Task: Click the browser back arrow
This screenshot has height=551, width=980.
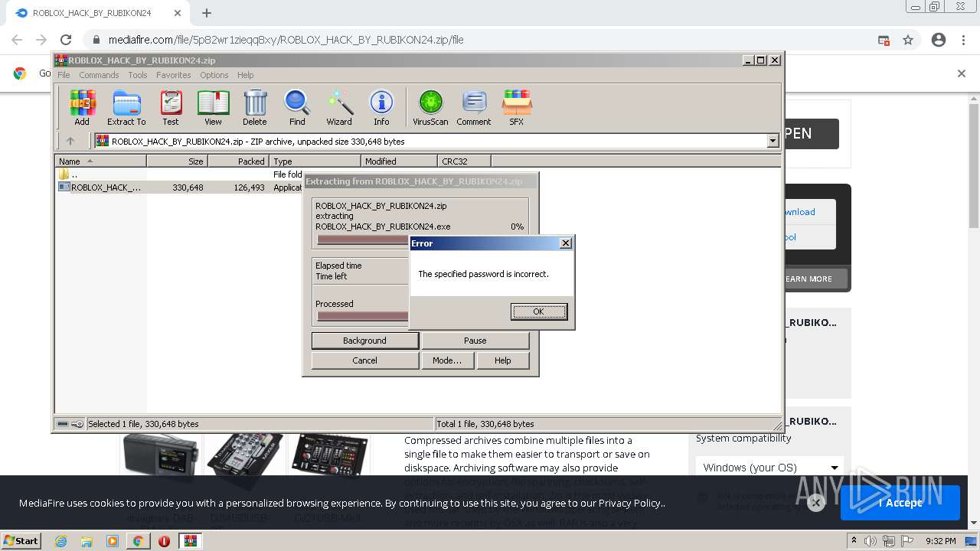Action: coord(17,40)
